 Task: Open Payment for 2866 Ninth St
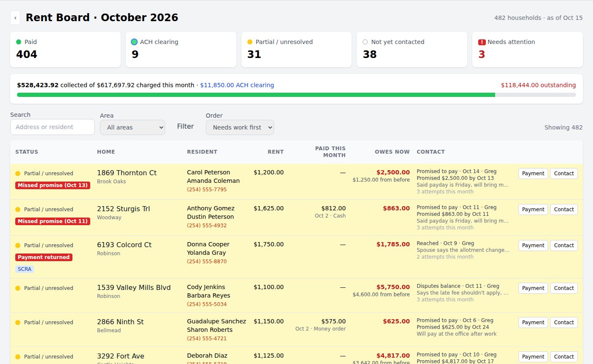pos(533,323)
